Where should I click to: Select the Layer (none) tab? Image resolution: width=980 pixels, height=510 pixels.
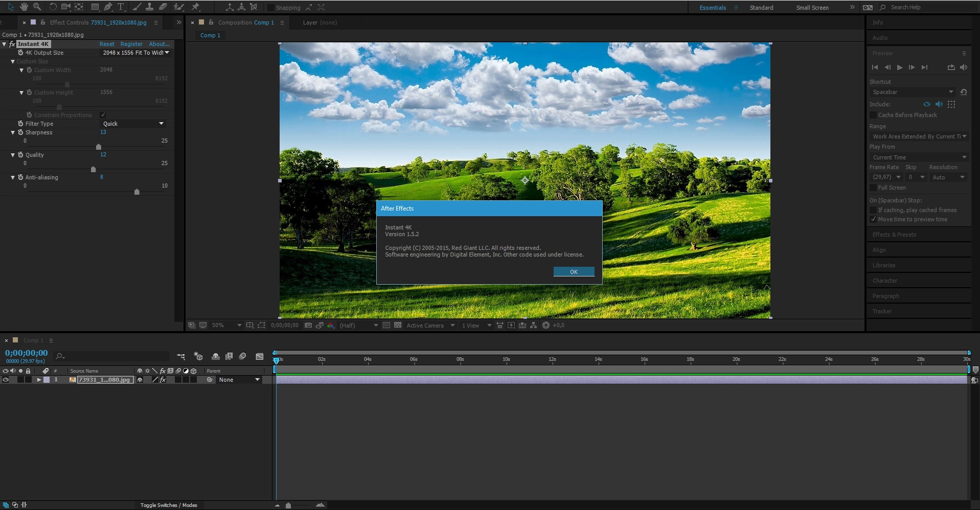pyautogui.click(x=320, y=22)
